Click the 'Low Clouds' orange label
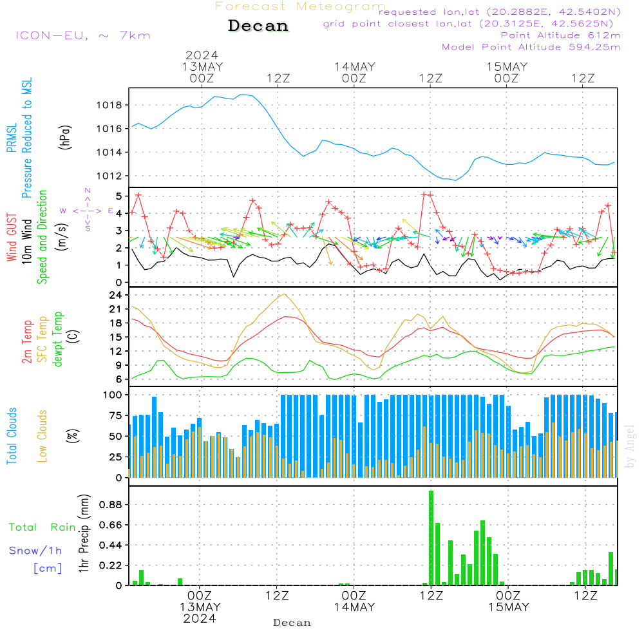This screenshot has height=644, width=644. [x=43, y=436]
